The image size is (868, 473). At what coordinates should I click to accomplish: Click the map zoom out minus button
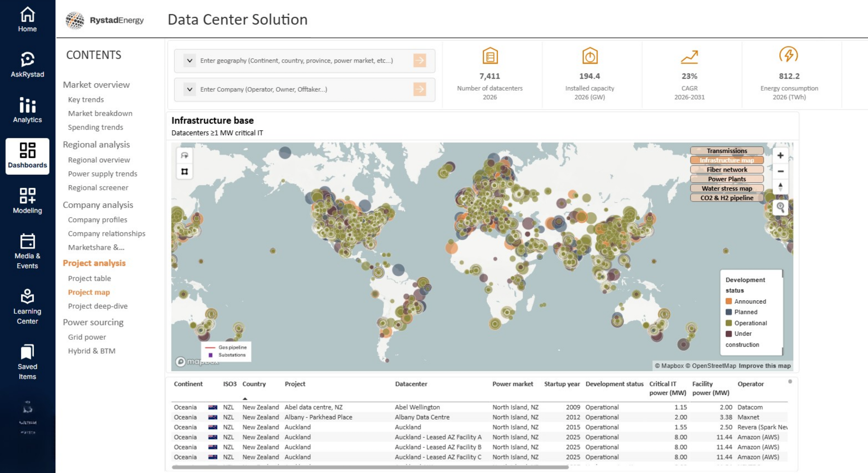tap(780, 171)
